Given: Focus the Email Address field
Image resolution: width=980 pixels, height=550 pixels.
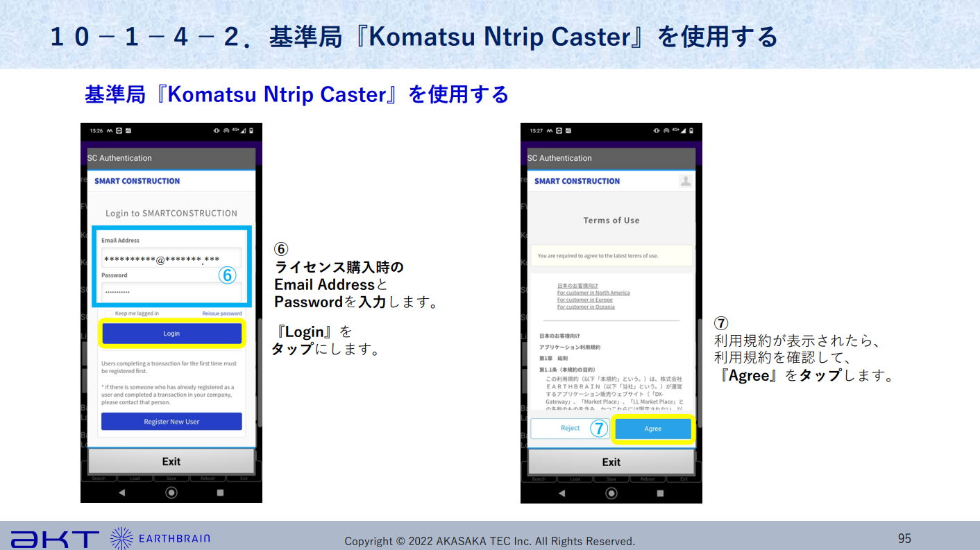Looking at the screenshot, I should point(171,258).
